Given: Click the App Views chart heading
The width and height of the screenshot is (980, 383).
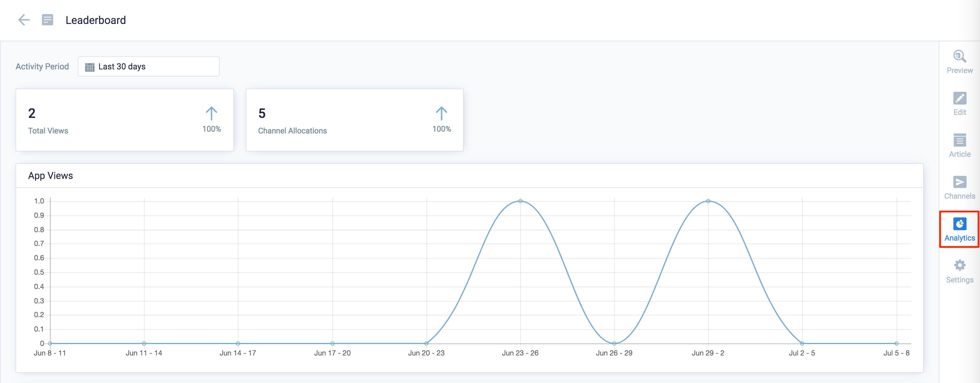Looking at the screenshot, I should (51, 176).
